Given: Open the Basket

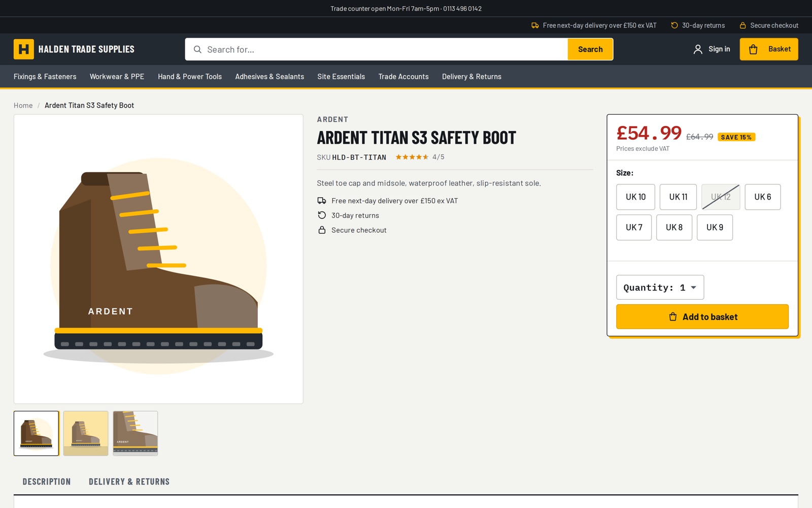Looking at the screenshot, I should [769, 49].
